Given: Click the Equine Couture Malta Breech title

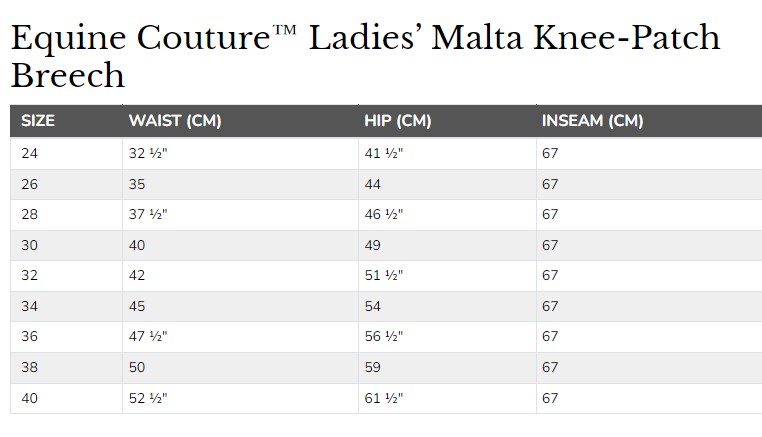Looking at the screenshot, I should 365,56.
